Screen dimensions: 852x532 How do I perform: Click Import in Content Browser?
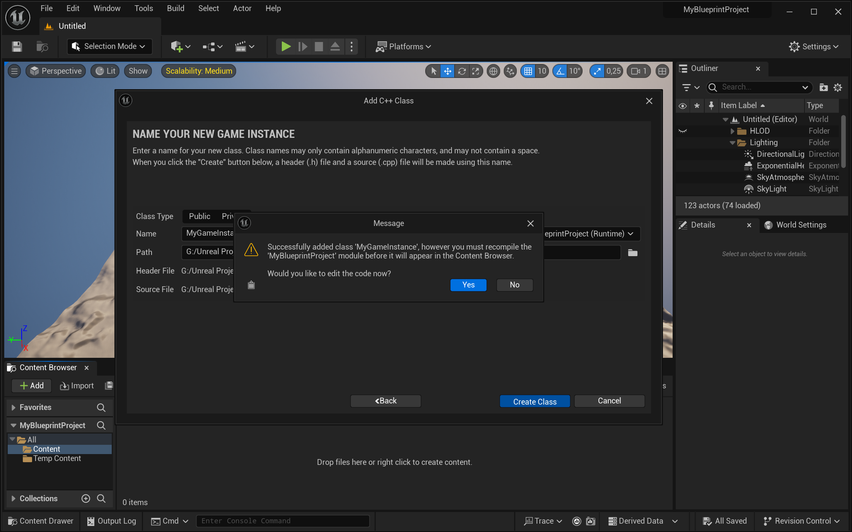(x=77, y=386)
